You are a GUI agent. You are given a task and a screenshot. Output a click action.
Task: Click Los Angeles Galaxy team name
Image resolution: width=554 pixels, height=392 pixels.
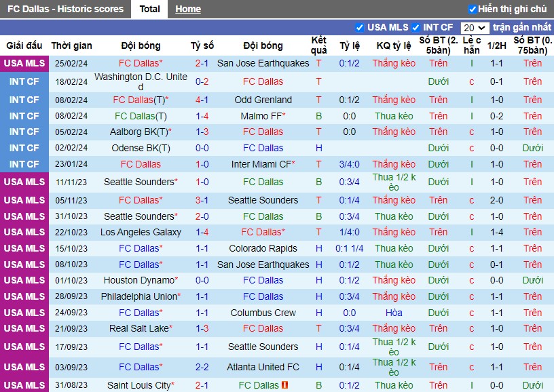click(x=141, y=232)
